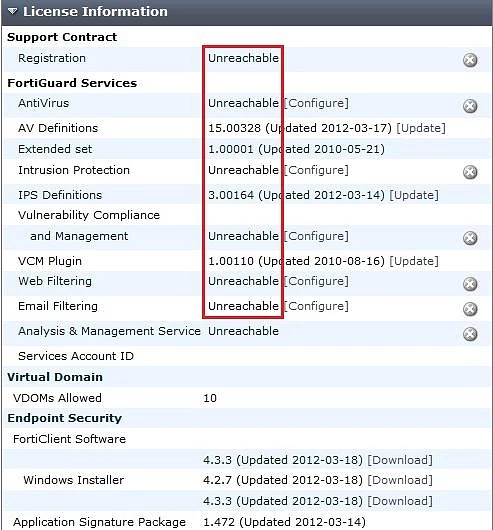Select the Web Filtering label
The width and height of the screenshot is (493, 530).
[x=55, y=281]
